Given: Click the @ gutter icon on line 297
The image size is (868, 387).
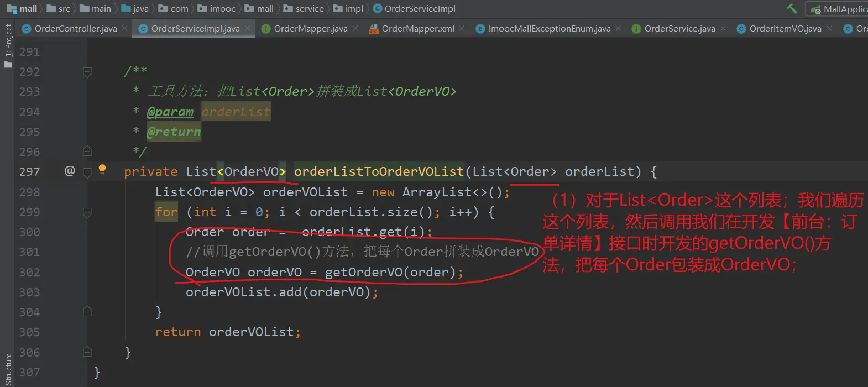Looking at the screenshot, I should [70, 171].
